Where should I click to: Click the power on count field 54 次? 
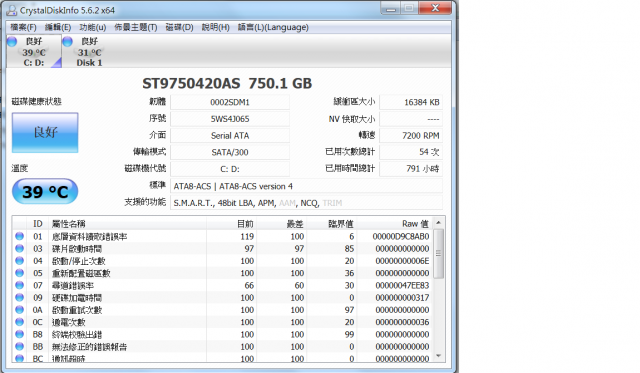point(411,152)
